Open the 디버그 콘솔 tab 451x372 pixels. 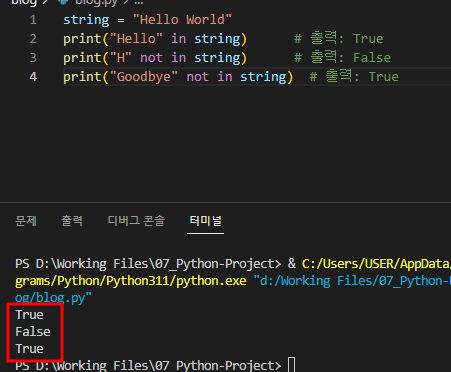[x=136, y=221]
